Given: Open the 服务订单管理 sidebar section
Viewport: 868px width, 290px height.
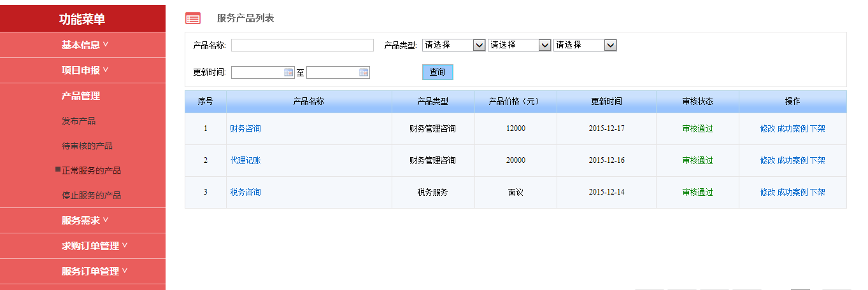Looking at the screenshot, I should click(94, 272).
